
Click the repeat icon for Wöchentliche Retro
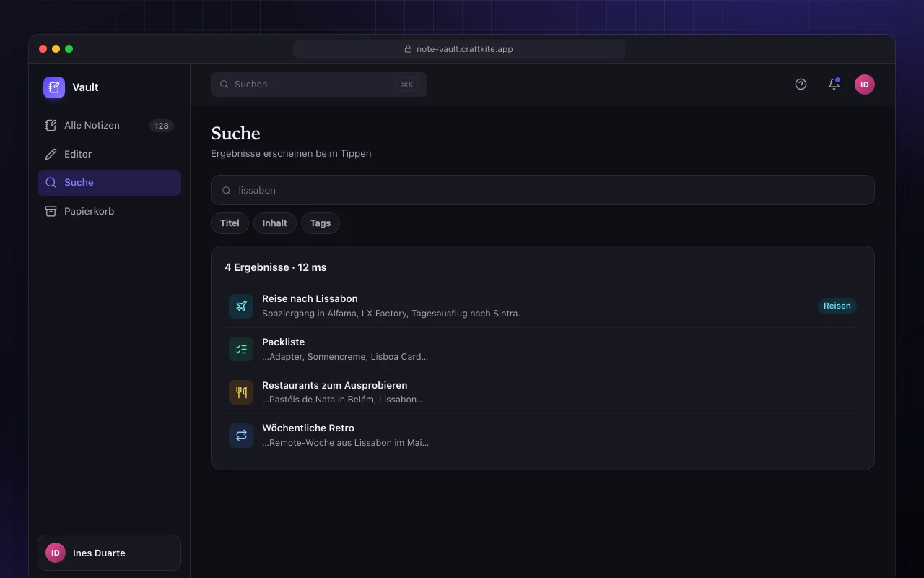(241, 436)
